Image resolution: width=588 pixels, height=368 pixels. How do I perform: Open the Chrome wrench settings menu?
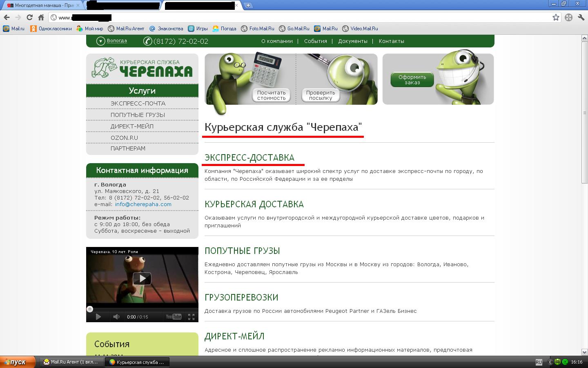(x=581, y=18)
